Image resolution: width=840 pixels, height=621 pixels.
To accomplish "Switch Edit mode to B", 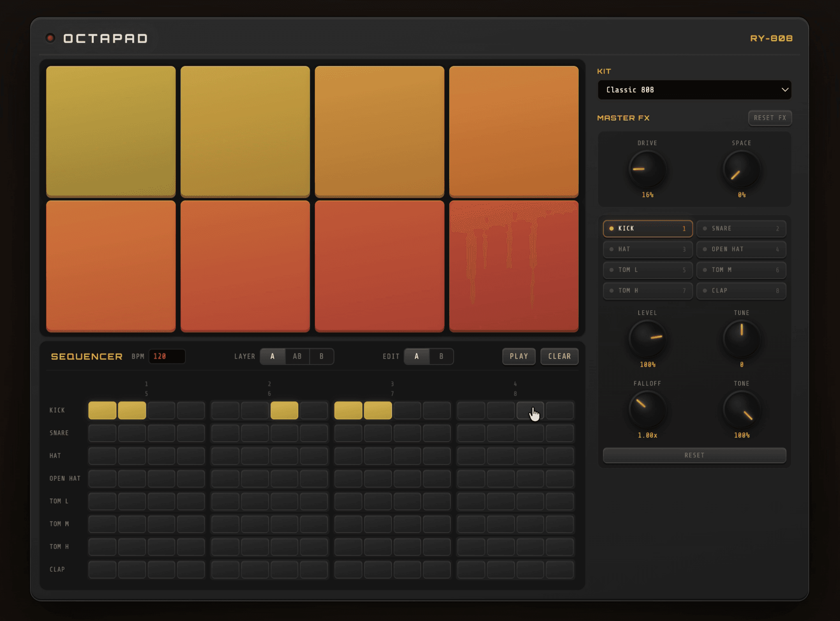I will 441,356.
